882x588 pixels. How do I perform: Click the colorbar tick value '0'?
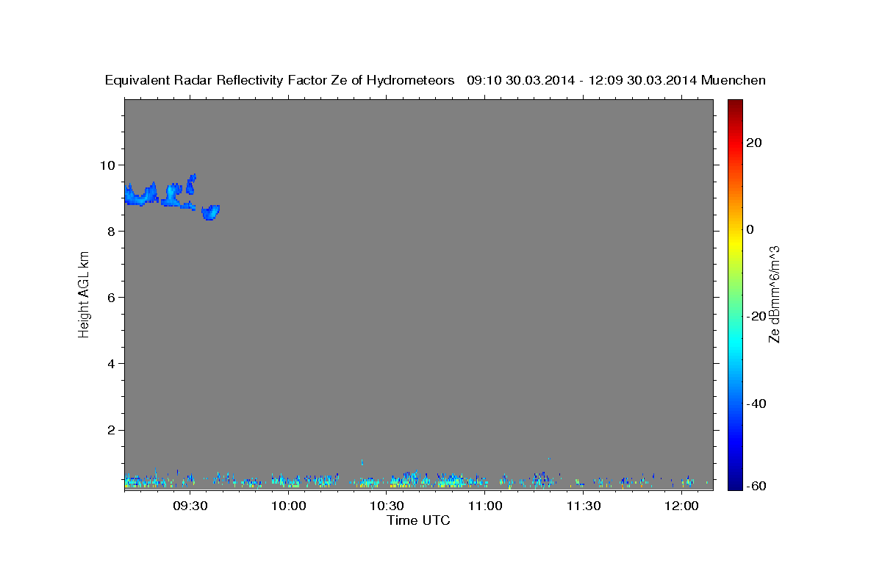750,229
